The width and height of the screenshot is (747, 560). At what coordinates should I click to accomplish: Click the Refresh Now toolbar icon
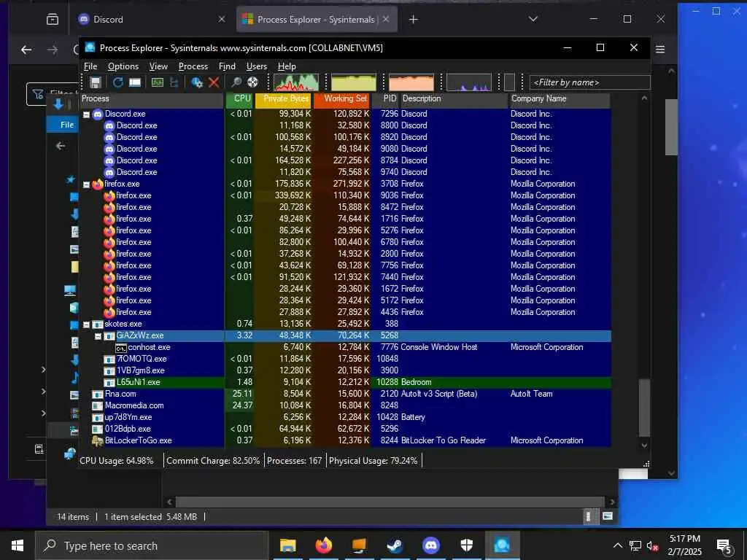(117, 82)
